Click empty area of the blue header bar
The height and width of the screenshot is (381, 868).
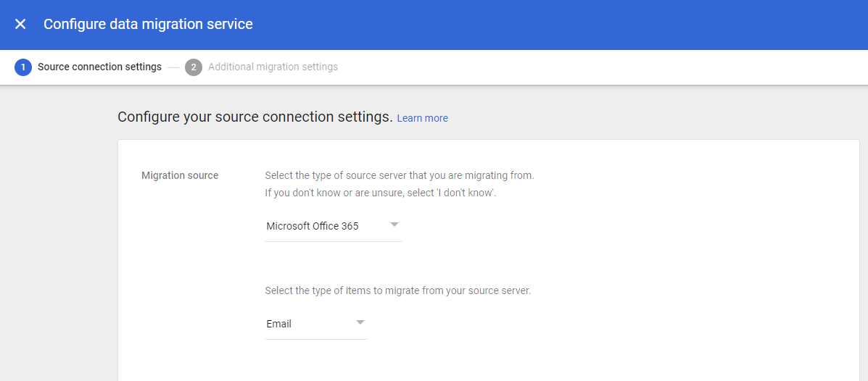coord(553,25)
